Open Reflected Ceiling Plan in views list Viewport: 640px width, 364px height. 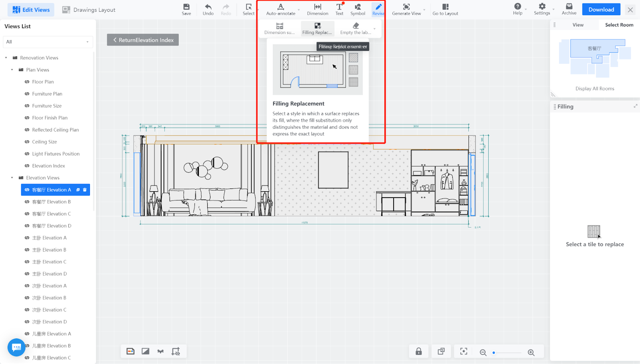(55, 130)
